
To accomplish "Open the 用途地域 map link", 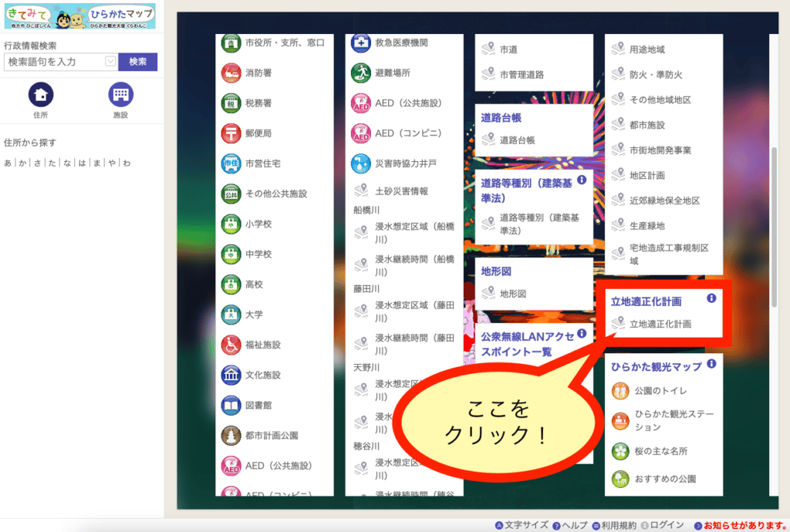I will pos(647,49).
